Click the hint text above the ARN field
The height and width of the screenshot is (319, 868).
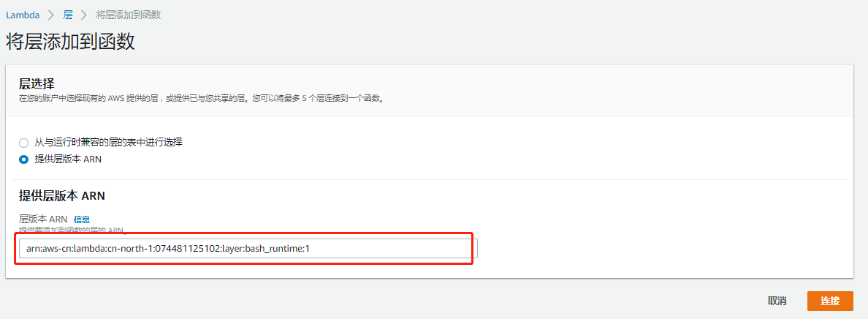72,230
